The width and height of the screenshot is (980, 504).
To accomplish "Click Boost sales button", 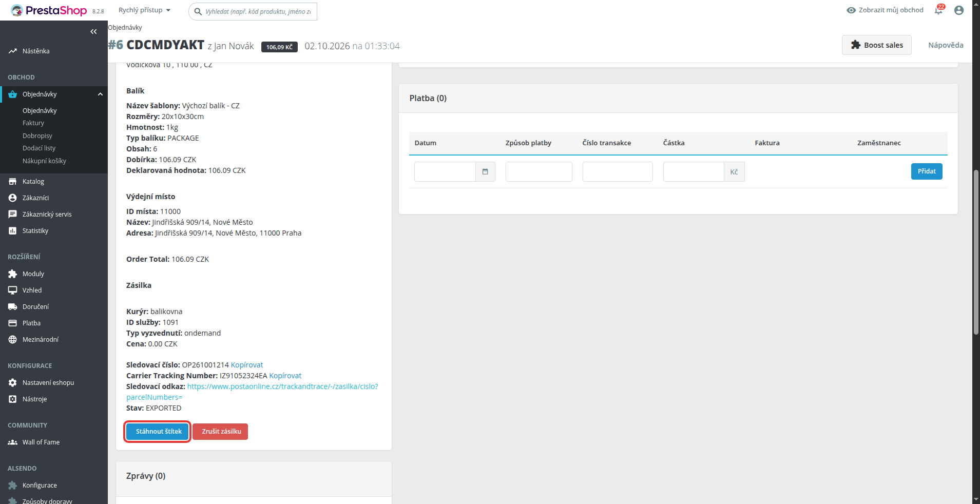I will (876, 45).
